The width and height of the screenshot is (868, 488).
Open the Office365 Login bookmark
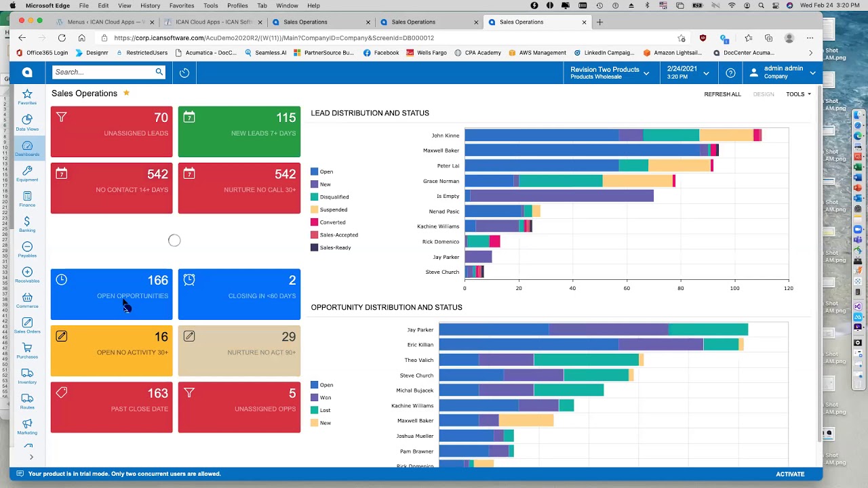tap(42, 52)
